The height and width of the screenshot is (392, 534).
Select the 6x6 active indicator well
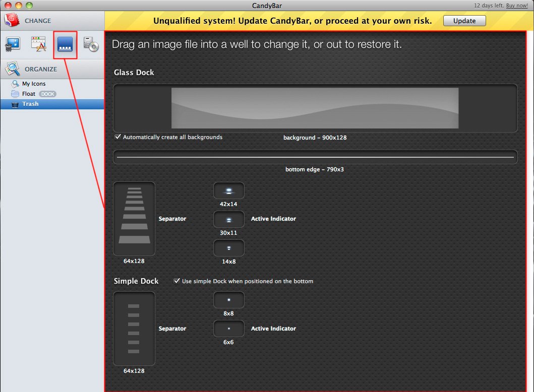[229, 329]
